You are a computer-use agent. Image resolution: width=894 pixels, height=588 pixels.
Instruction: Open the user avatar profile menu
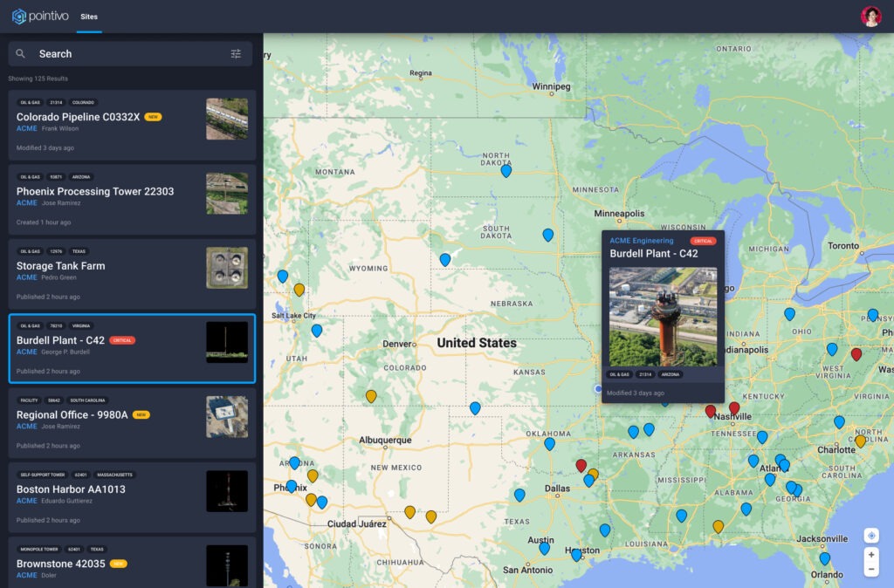point(871,15)
